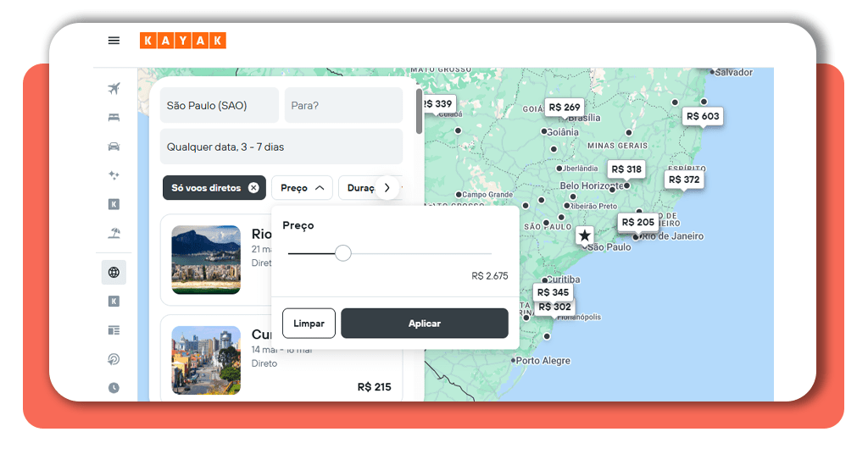
Task: Click the Limpar button
Action: 309,324
